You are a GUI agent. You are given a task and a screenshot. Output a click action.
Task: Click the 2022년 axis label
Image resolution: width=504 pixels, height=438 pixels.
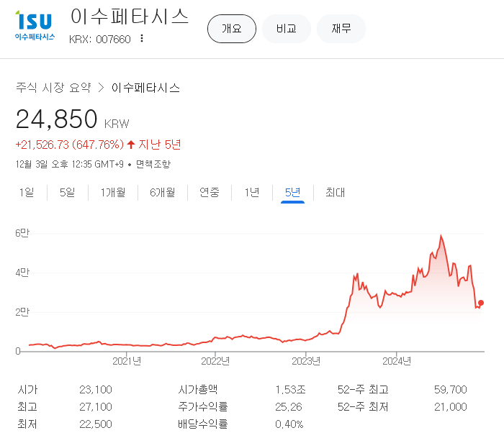coord(215,361)
